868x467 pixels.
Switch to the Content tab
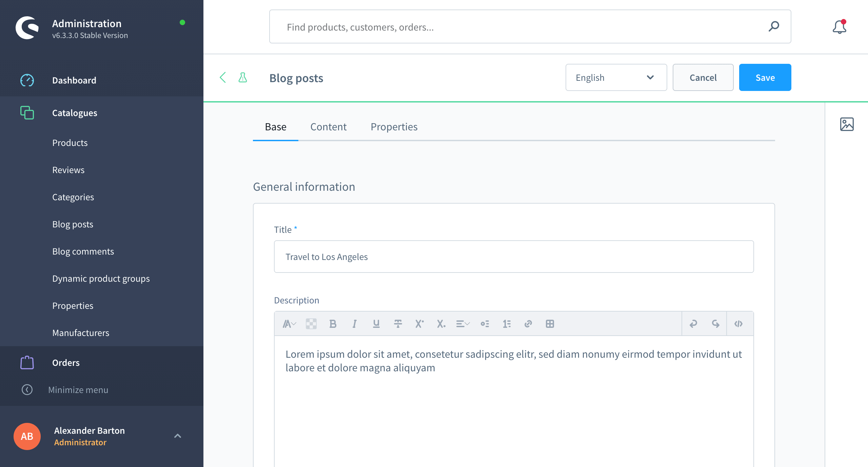328,127
